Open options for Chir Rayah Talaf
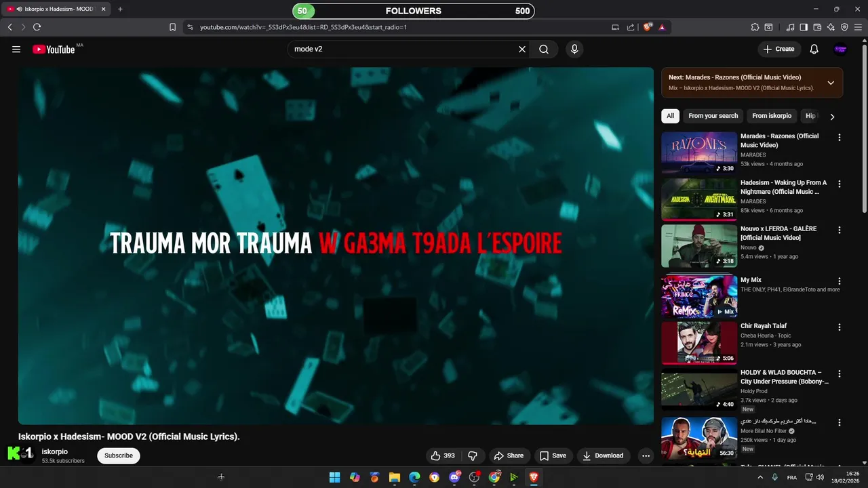 [840, 327]
